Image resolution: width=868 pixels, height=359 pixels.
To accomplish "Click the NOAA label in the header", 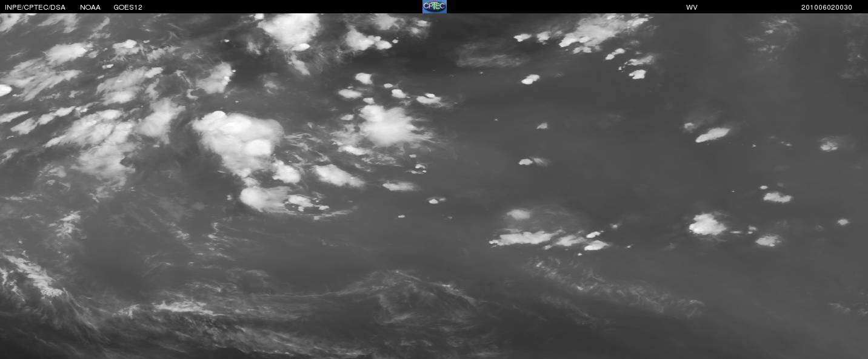I will click(90, 7).
